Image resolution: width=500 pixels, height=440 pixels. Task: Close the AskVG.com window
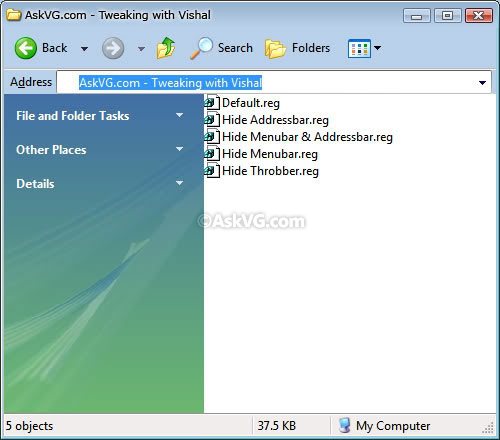point(479,16)
